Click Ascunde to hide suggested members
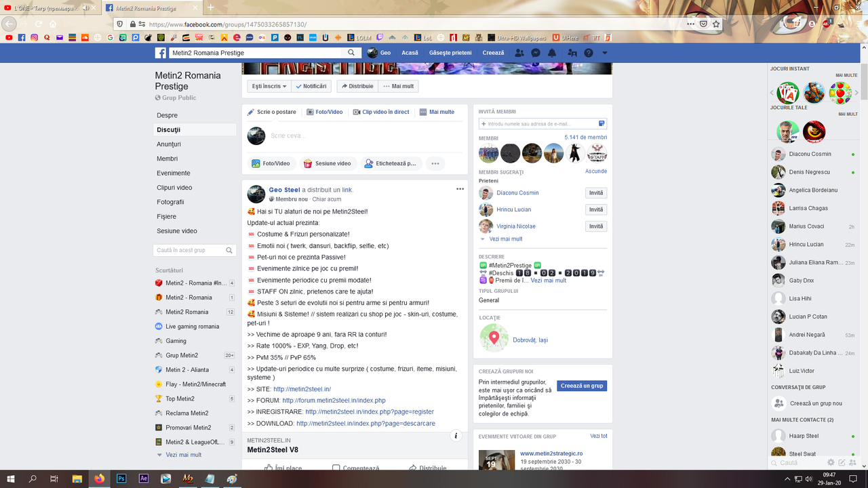The width and height of the screenshot is (868, 488). (596, 171)
